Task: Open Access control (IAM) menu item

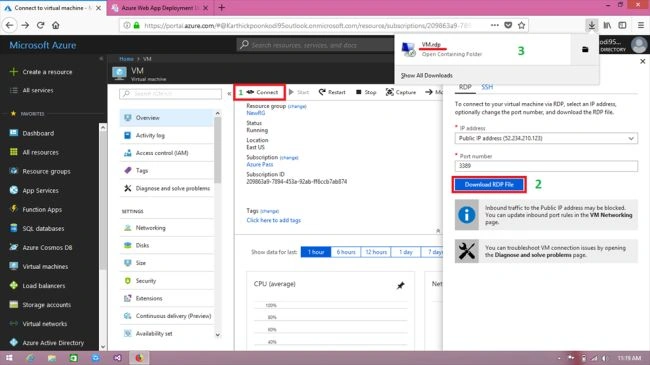Action: tap(167, 153)
